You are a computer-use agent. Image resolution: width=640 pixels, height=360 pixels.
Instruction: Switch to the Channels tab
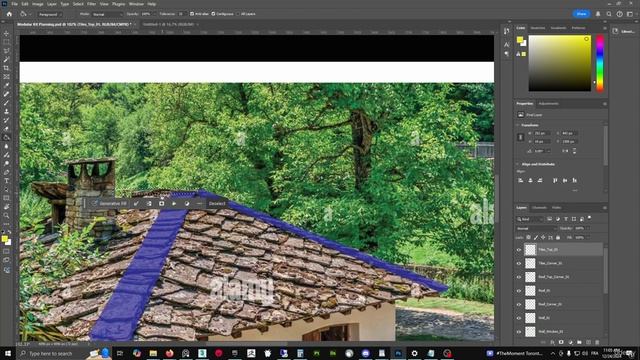point(539,207)
